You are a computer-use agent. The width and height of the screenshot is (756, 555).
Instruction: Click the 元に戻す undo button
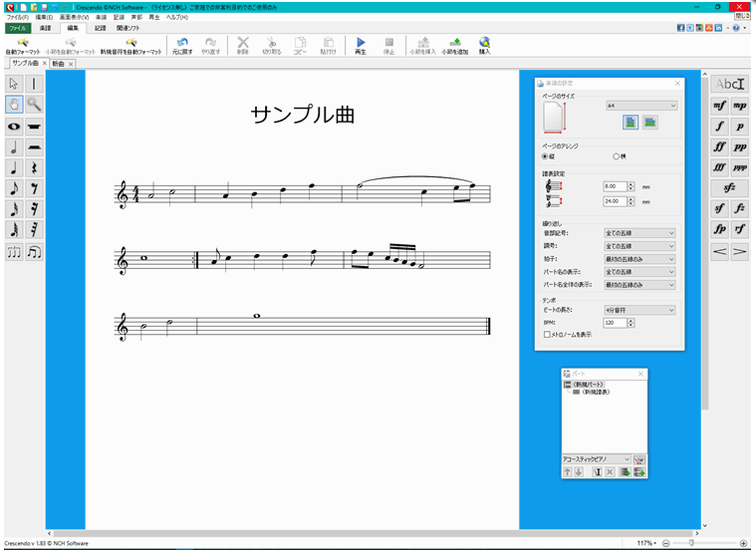[182, 46]
